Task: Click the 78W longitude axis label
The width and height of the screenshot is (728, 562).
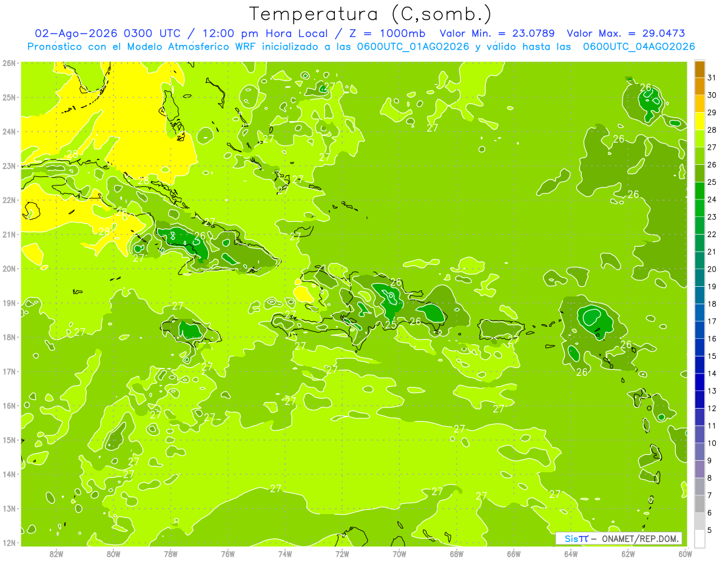Action: (x=170, y=554)
